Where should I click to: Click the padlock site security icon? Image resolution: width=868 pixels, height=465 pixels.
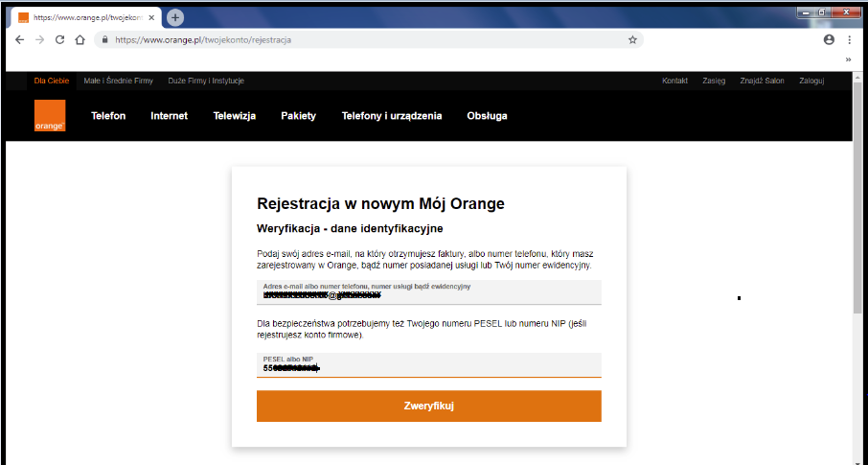point(105,40)
